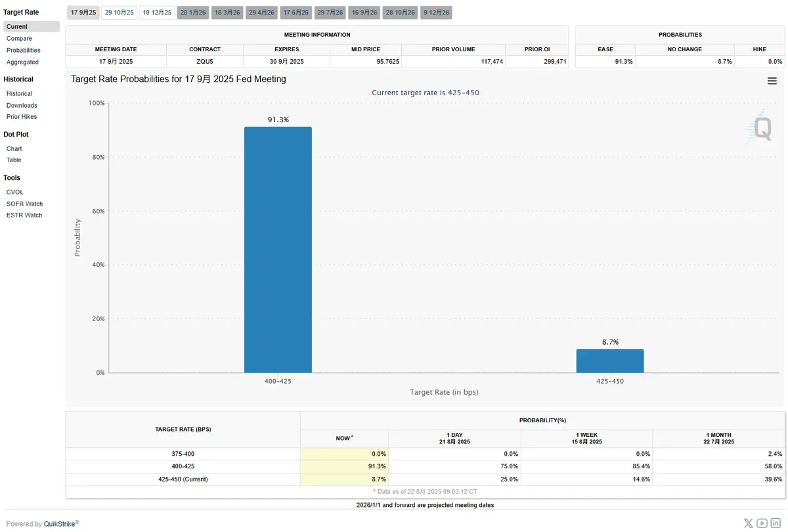Click the 400-425 blue probability bar

tap(278, 250)
